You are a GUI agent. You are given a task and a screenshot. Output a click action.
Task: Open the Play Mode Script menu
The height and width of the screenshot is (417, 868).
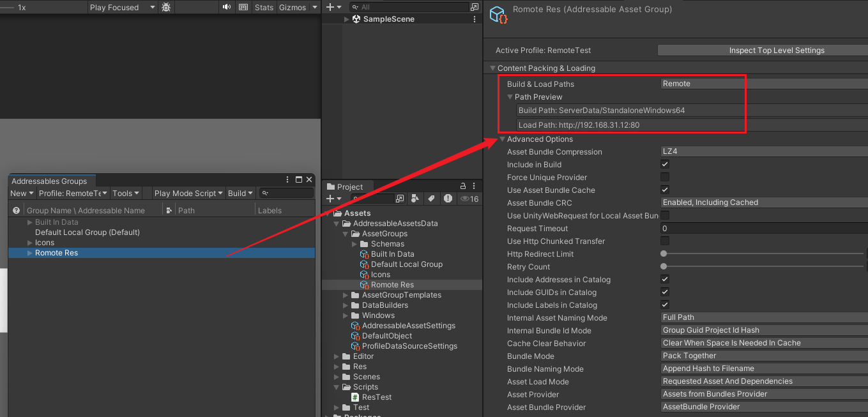click(x=188, y=193)
